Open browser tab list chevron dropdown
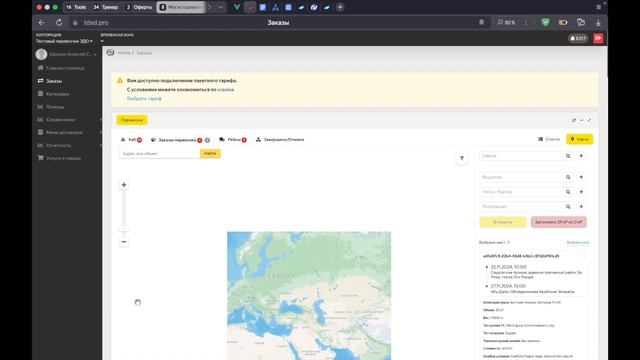This screenshot has width=640, height=360. click(221, 7)
